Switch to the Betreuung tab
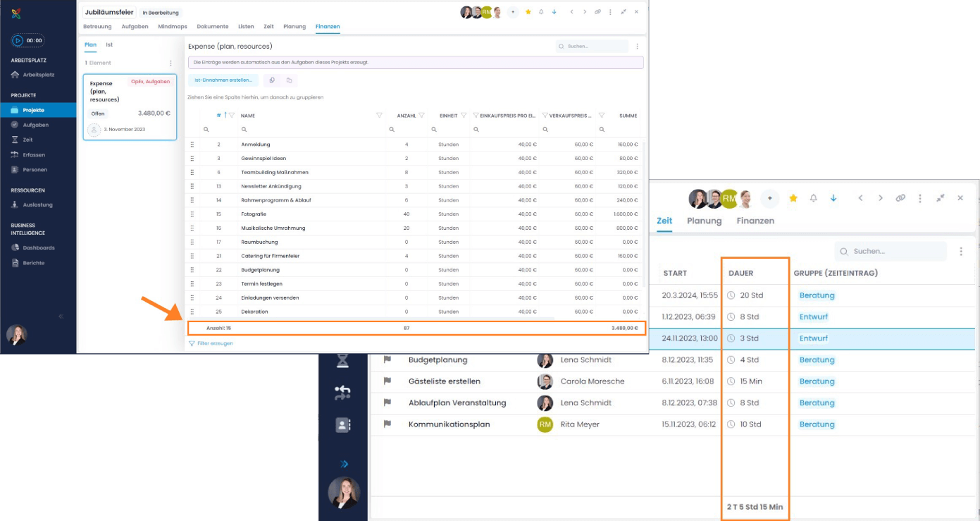The width and height of the screenshot is (980, 521). (x=97, y=27)
